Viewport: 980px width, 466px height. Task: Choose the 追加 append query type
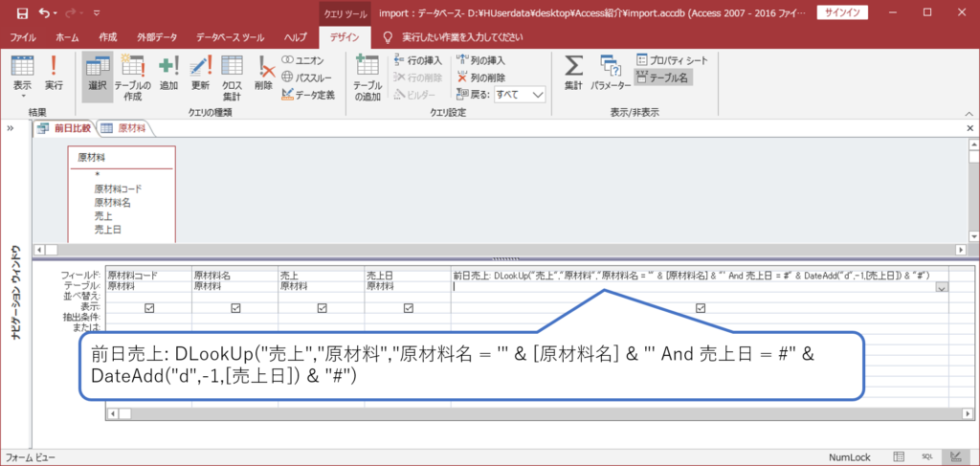pos(168,74)
